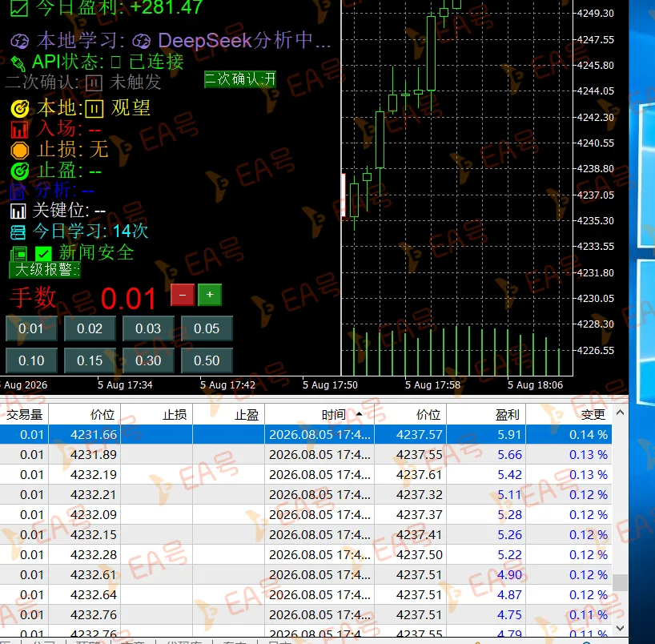
Task: Click the closing price 4237.61
Action: point(419,474)
